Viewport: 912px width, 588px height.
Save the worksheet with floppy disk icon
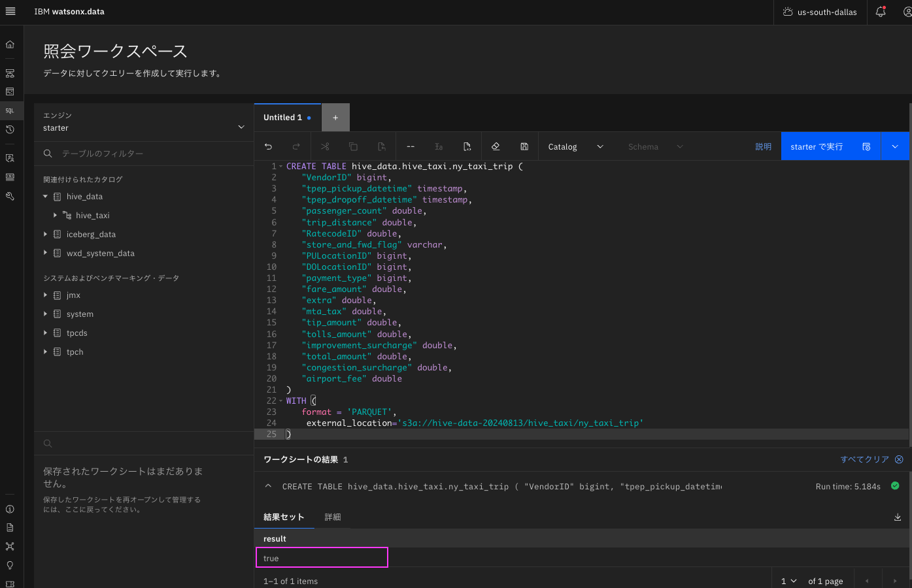524,147
